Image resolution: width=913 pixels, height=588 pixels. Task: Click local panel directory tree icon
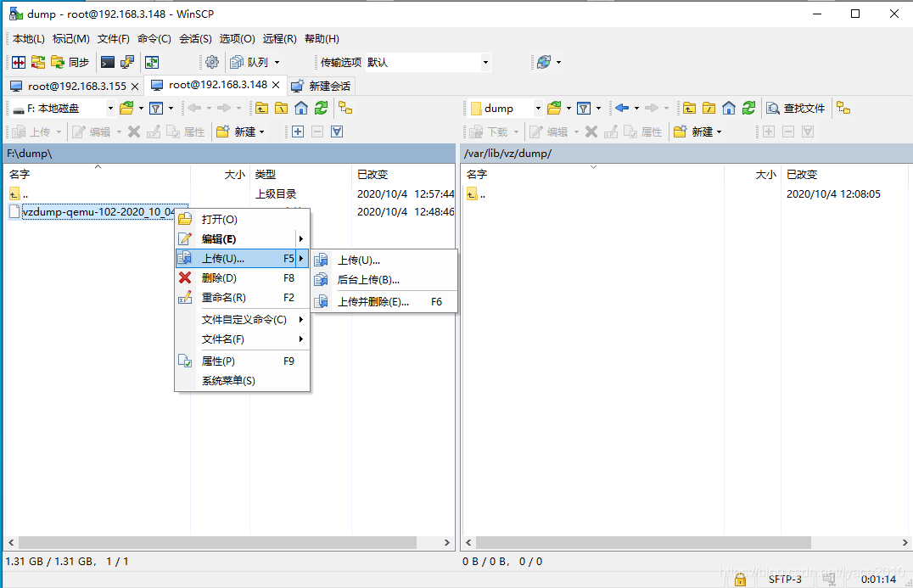click(345, 109)
